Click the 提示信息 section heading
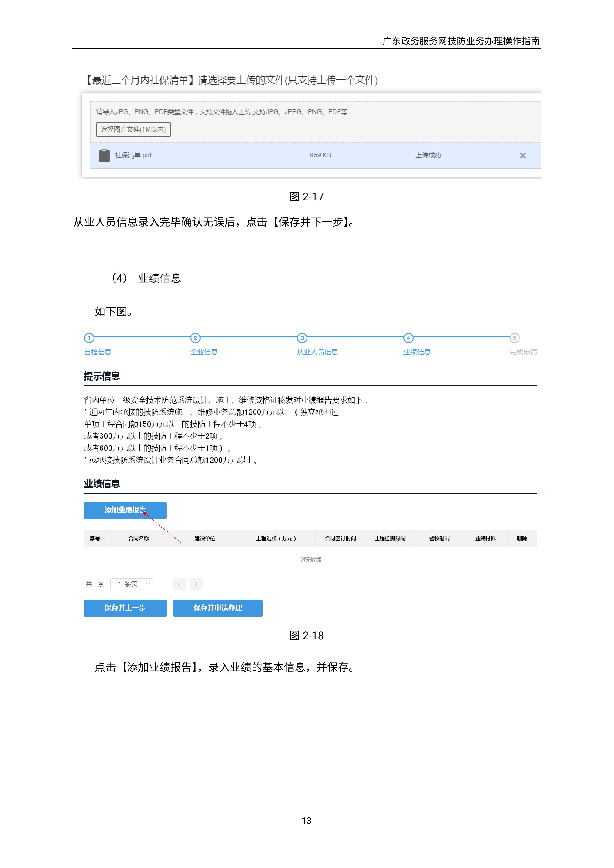 pyautogui.click(x=102, y=376)
